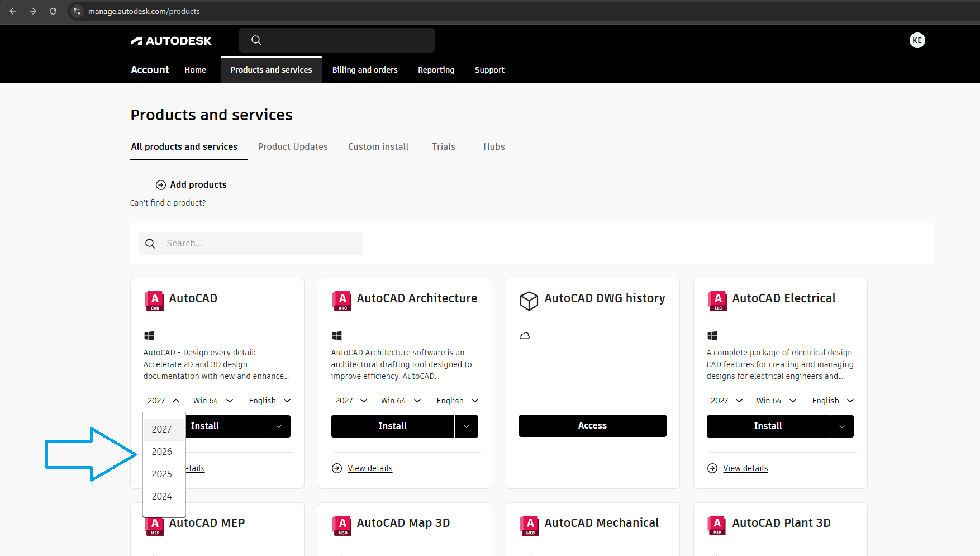Expand AutoCAD Electrical Install options arrow
The height and width of the screenshot is (556, 980).
pos(842,426)
